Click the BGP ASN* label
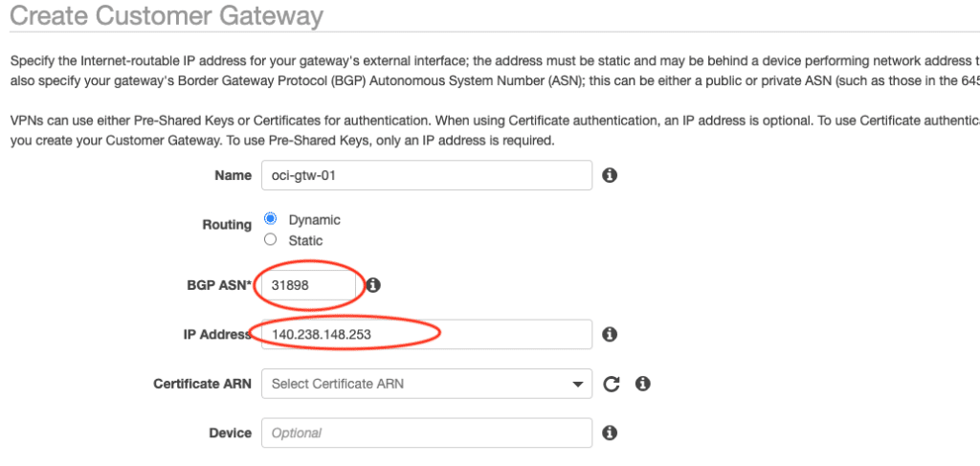This screenshot has height=466, width=980. [218, 285]
